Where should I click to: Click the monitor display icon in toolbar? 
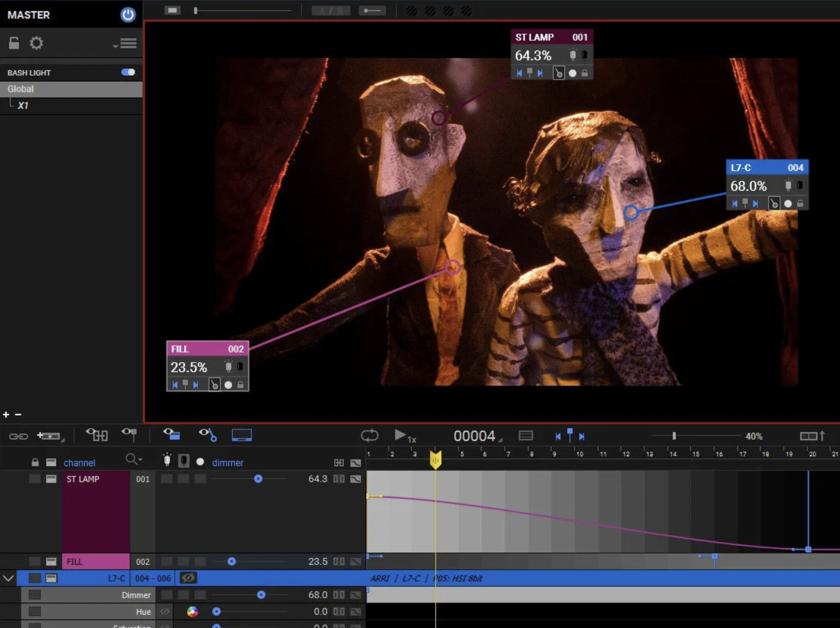tap(242, 435)
